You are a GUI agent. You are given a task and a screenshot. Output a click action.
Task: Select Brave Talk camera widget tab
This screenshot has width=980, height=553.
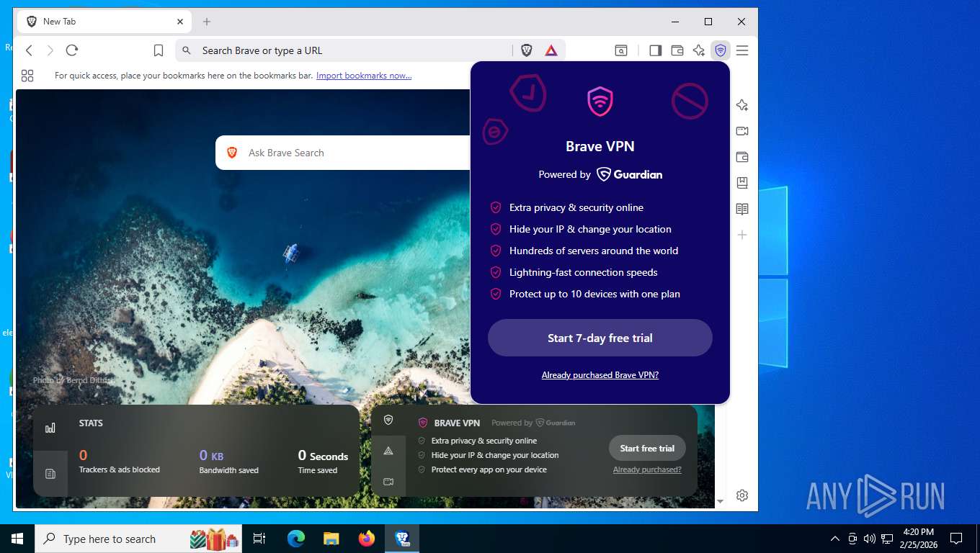pos(388,481)
